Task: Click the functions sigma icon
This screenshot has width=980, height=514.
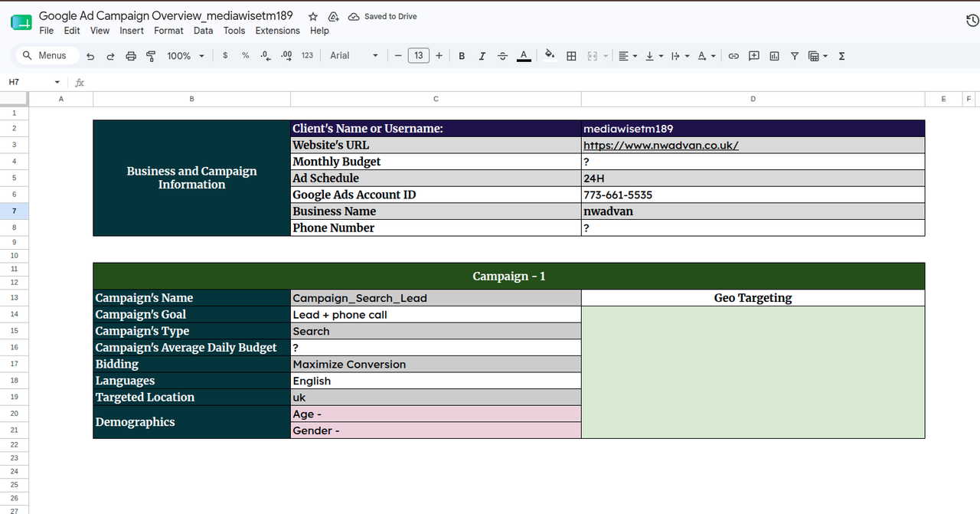Action: point(841,56)
